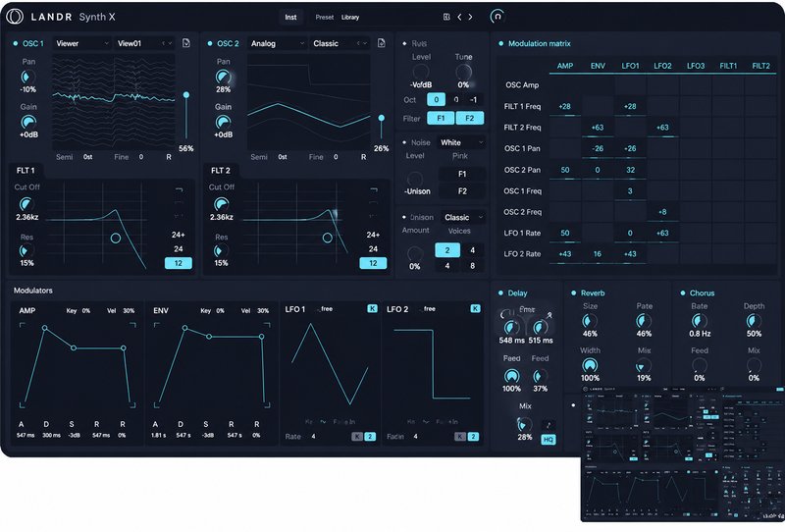Image resolution: width=785 pixels, height=532 pixels.
Task: Click the LANDR logo circle icon
Action: click(14, 17)
